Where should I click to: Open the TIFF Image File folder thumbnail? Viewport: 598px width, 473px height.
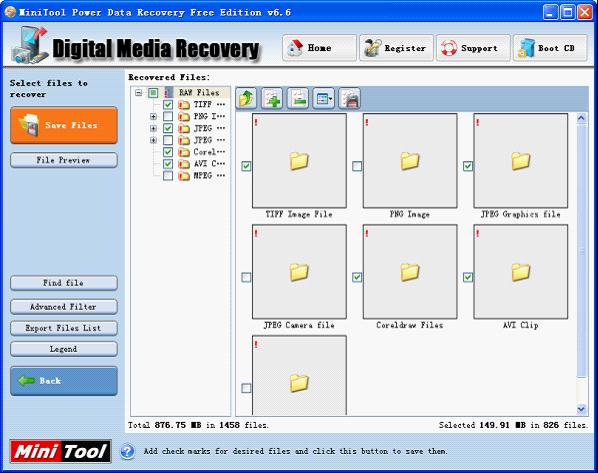pos(299,161)
